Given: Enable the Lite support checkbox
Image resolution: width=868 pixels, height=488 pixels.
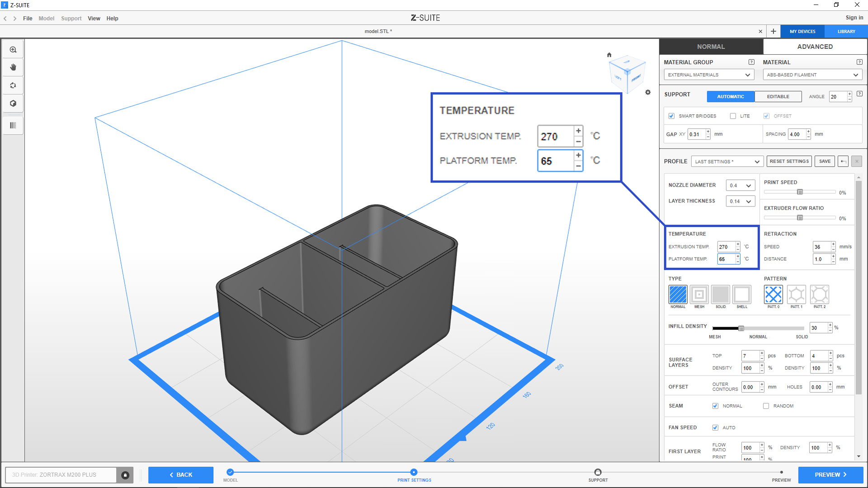Looking at the screenshot, I should 733,116.
